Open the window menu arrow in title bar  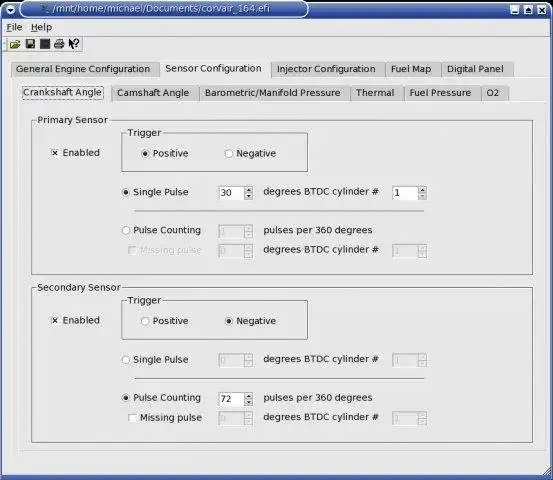point(11,10)
